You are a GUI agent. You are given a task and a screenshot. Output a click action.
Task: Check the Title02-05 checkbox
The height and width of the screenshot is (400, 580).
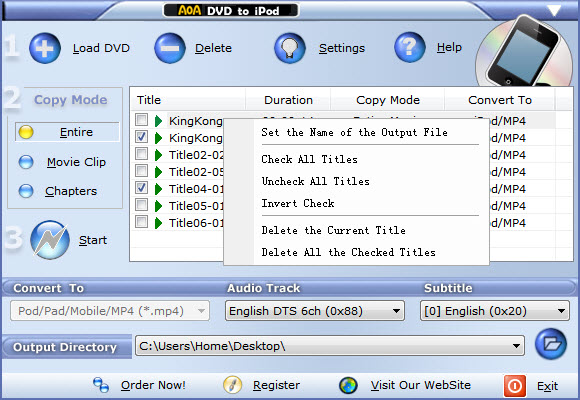point(141,171)
